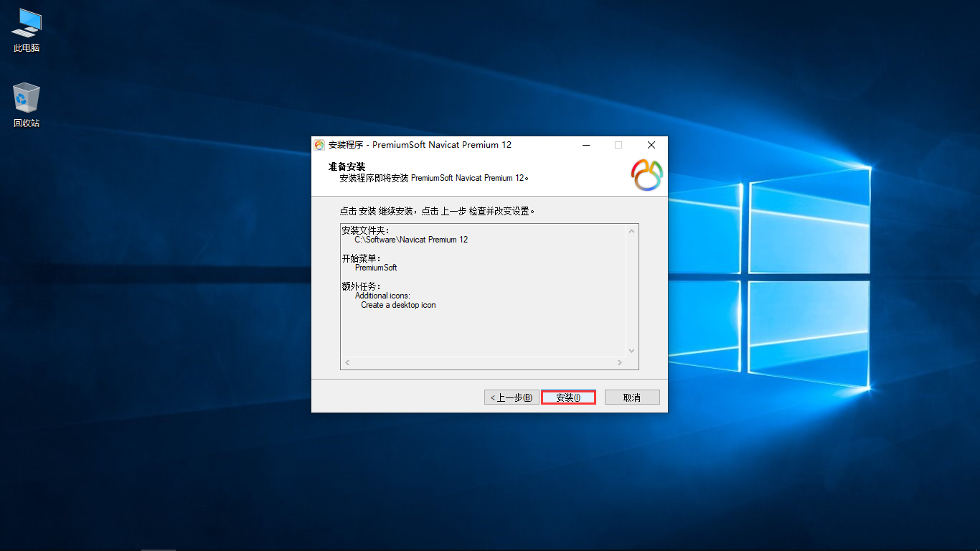This screenshot has width=980, height=551.
Task: Click the Navicat installer title bar icon
Action: (319, 145)
